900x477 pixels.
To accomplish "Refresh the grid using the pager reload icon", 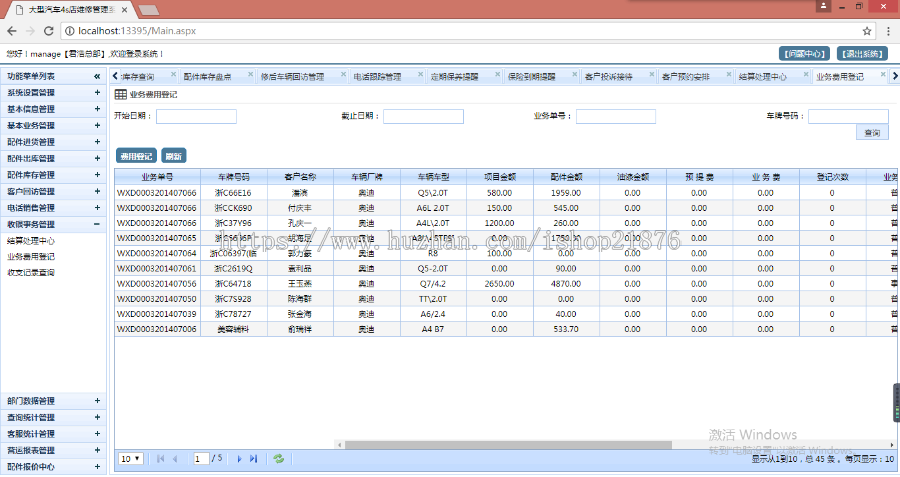I will [x=279, y=458].
